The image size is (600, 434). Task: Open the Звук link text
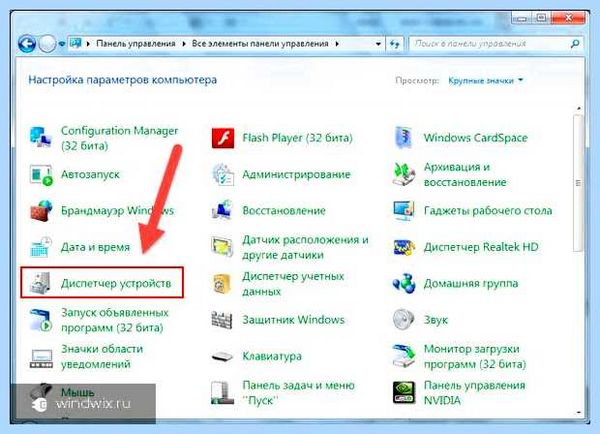tap(435, 320)
